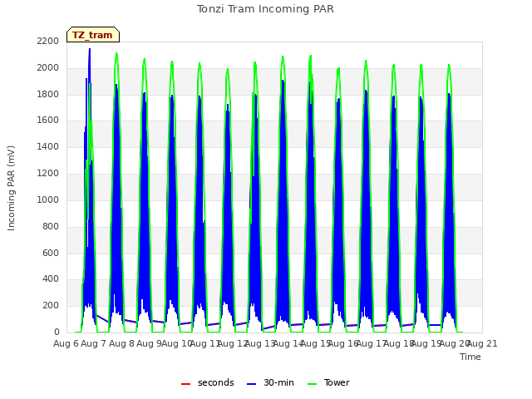Click the Time axis label
The height and width of the screenshot is (399, 532).
pyautogui.click(x=470, y=357)
